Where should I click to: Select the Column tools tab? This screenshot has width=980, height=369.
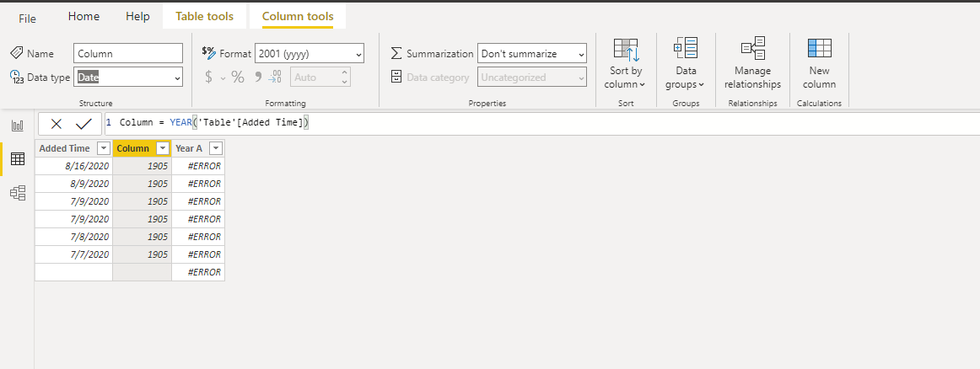298,16
